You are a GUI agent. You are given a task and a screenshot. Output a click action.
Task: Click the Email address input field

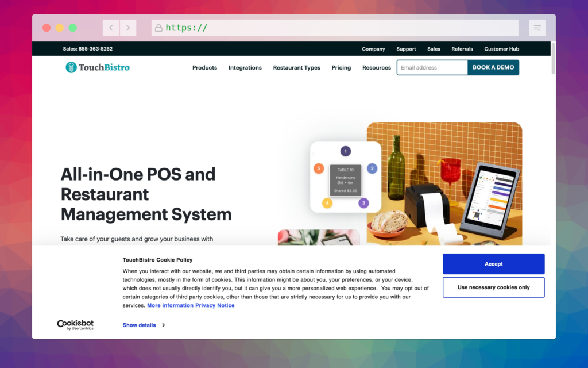tap(432, 67)
